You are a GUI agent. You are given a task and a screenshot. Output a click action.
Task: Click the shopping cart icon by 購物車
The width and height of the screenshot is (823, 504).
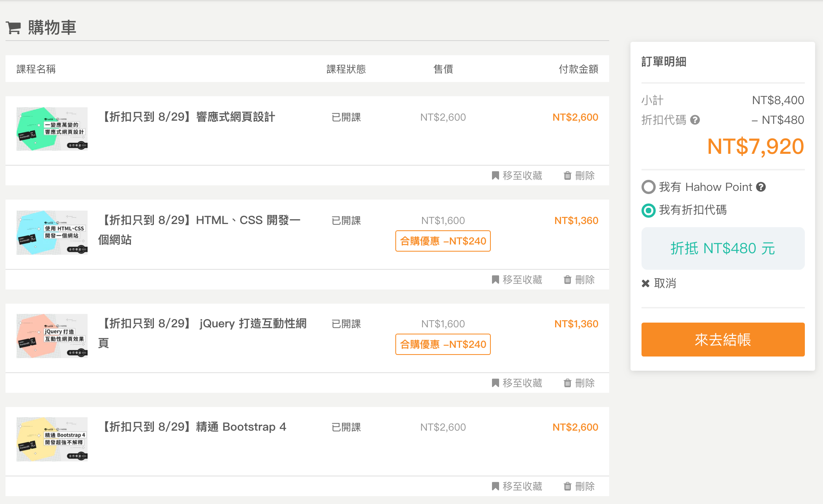(13, 28)
